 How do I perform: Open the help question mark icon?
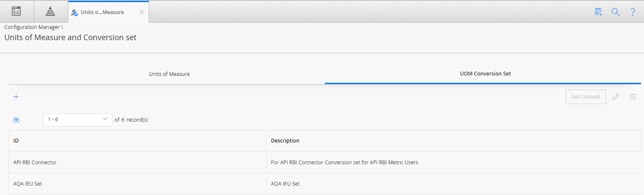tap(633, 12)
